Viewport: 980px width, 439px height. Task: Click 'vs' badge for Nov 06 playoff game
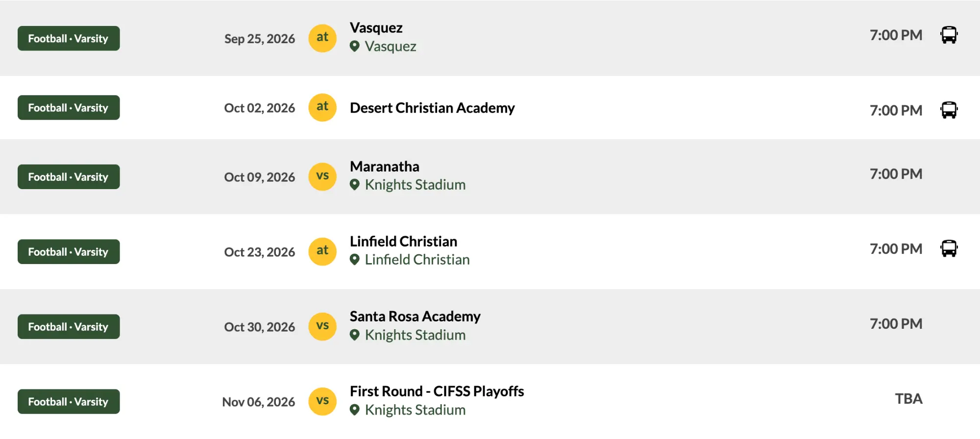[x=322, y=401]
